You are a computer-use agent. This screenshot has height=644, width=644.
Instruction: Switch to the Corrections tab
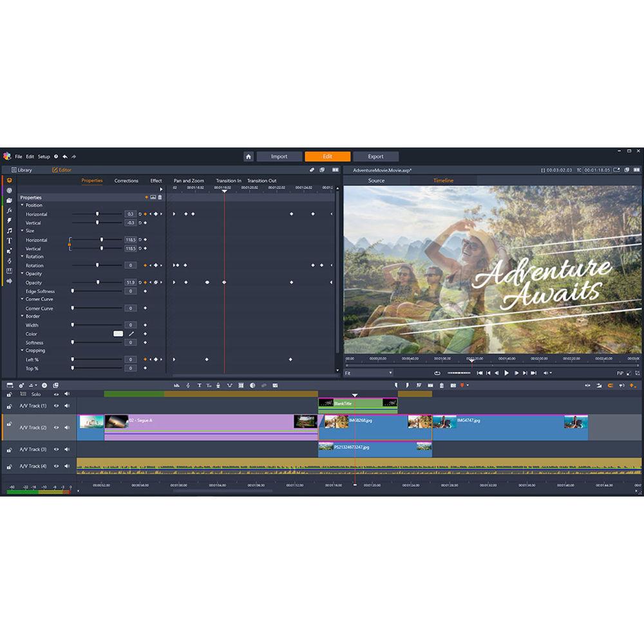click(x=126, y=181)
